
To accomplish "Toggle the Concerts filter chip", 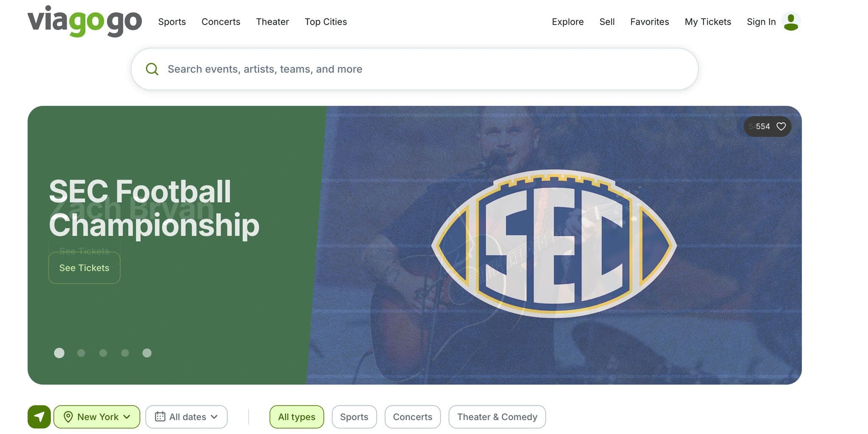I will tap(412, 417).
